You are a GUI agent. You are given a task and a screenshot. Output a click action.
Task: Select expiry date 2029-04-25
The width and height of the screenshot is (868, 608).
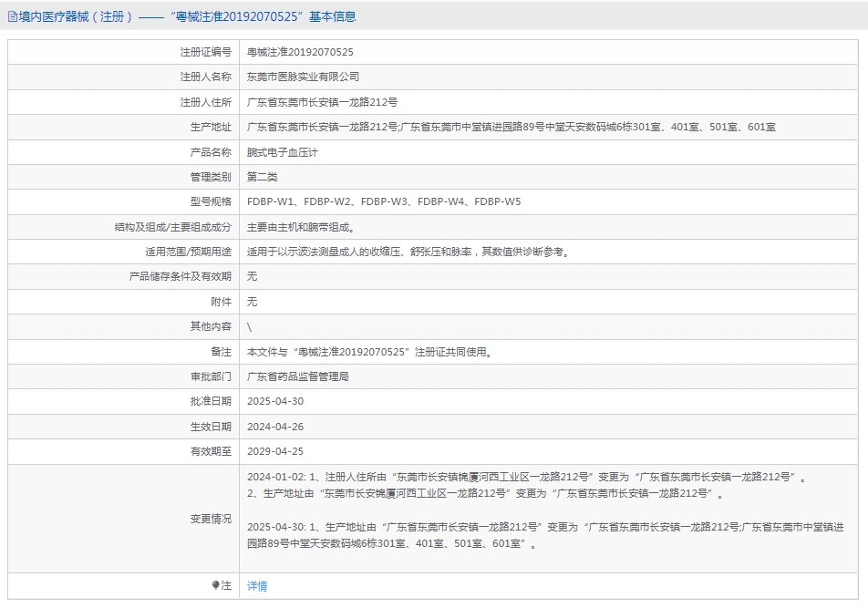[275, 451]
